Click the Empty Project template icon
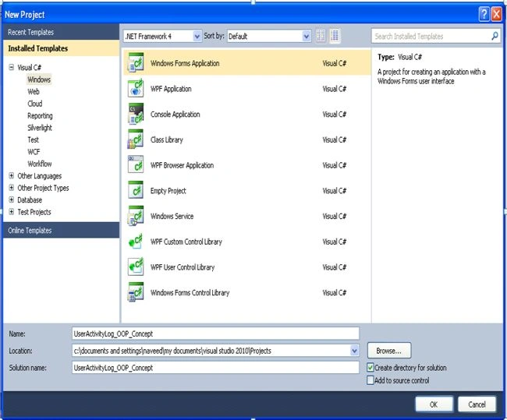The width and height of the screenshot is (507, 420). tap(136, 190)
